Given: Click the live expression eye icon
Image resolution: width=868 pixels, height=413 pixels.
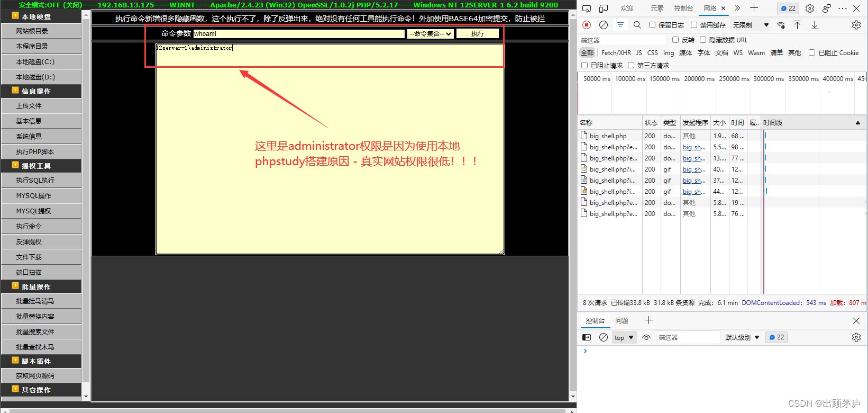Looking at the screenshot, I should click(x=646, y=337).
